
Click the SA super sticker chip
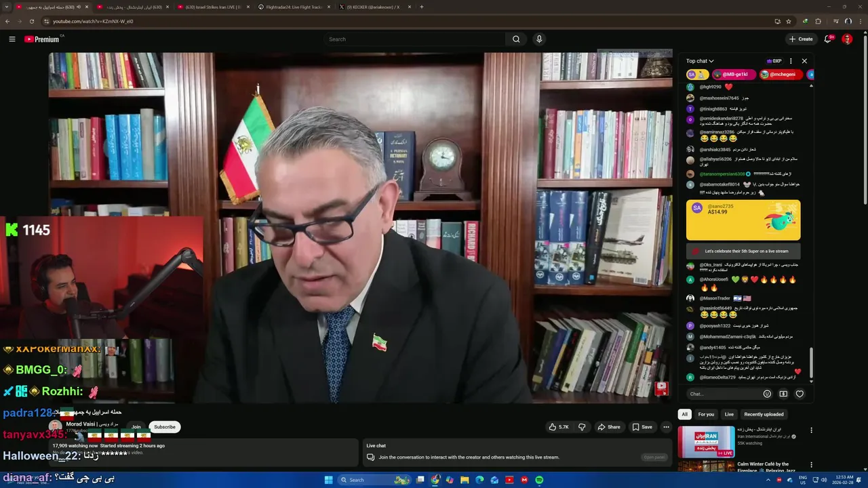697,75
